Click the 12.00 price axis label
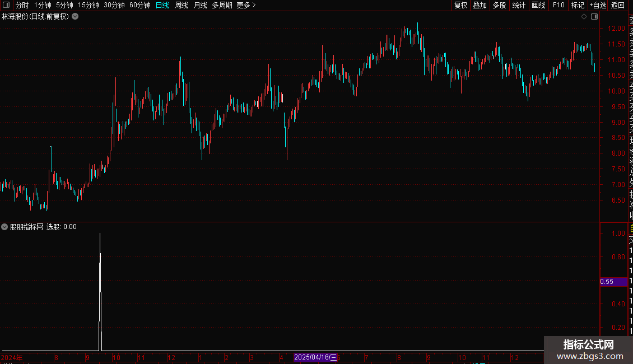633x364 pixels. tap(616, 28)
